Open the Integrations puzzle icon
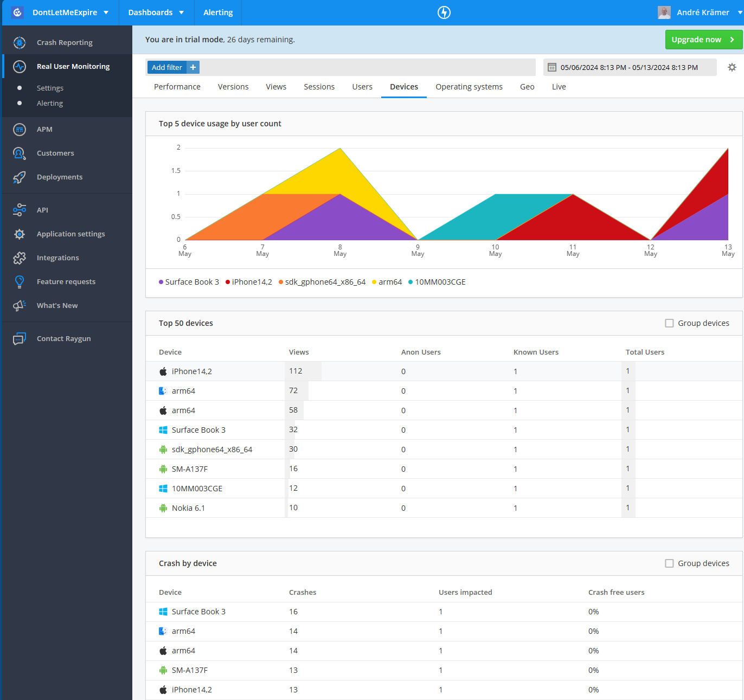Viewport: 744px width, 700px height. (x=19, y=258)
